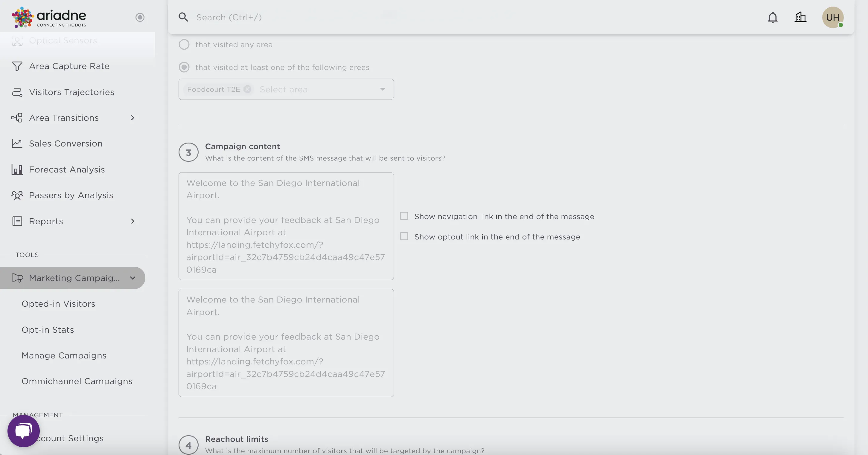Enable 'Show optout link in the end of the message'
Viewport: 868px width, 455px height.
tap(404, 236)
